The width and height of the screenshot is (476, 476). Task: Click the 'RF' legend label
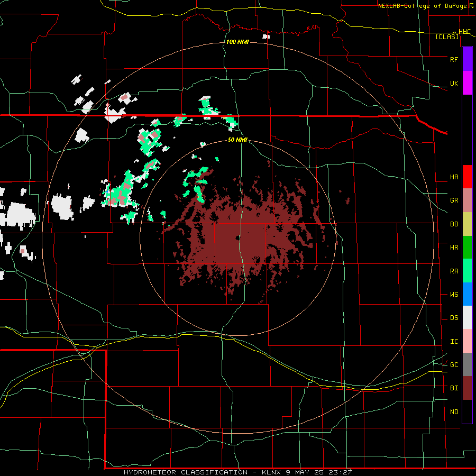tap(454, 59)
